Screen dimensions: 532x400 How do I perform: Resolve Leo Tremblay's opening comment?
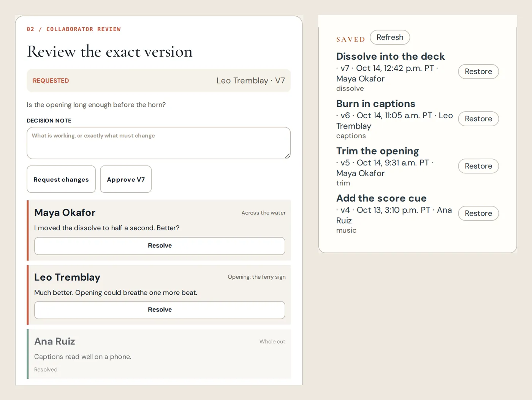click(x=160, y=310)
